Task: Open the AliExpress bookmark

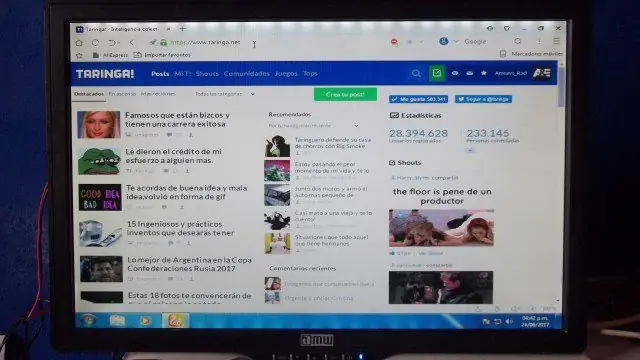Action: pyautogui.click(x=110, y=55)
